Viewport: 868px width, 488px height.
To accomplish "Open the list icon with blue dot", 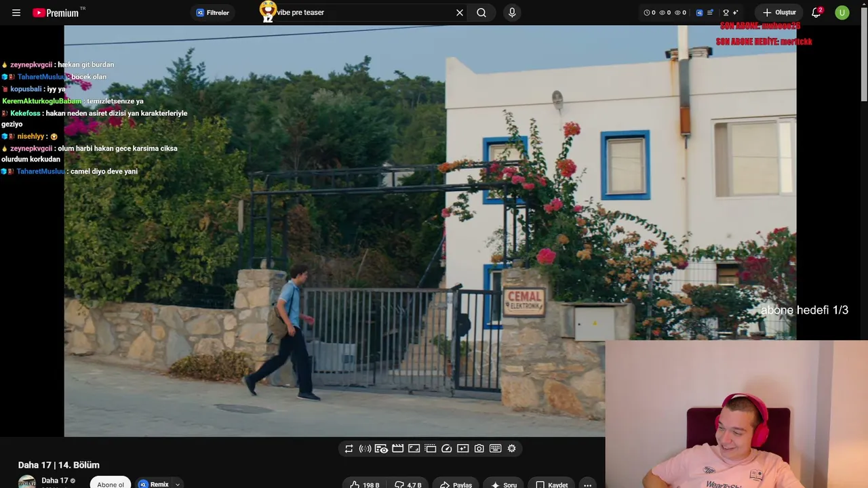I will point(710,13).
